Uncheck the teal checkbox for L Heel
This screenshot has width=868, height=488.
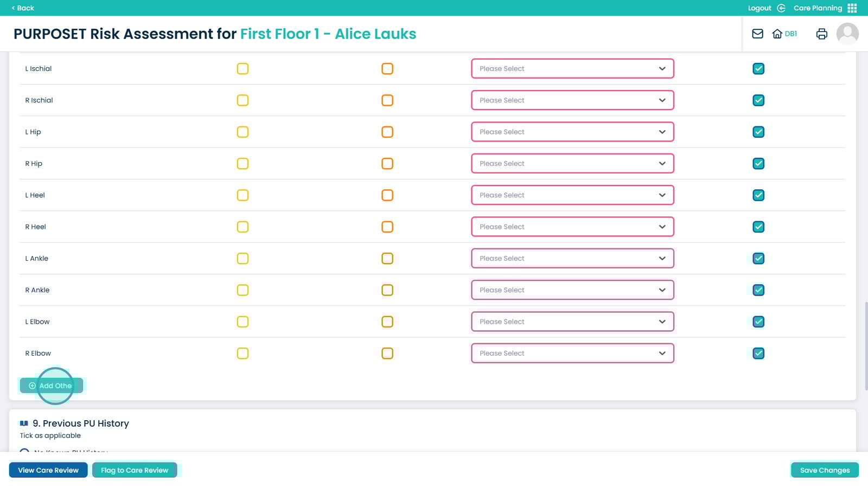click(758, 195)
